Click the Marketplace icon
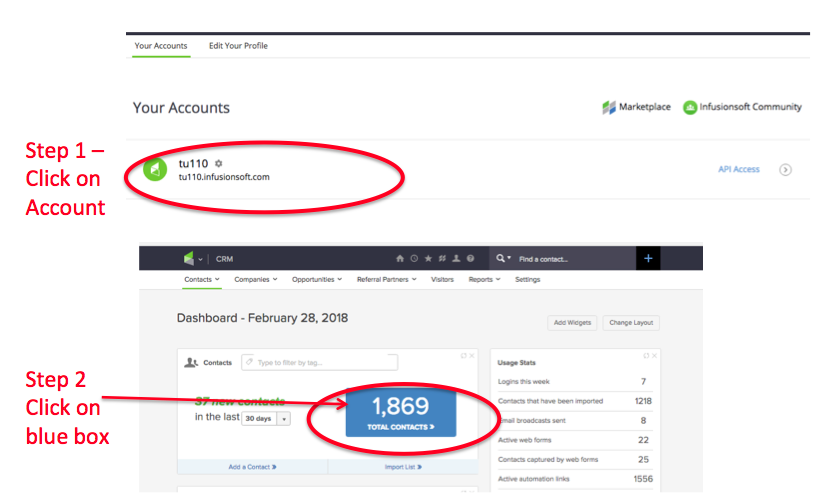 [609, 108]
